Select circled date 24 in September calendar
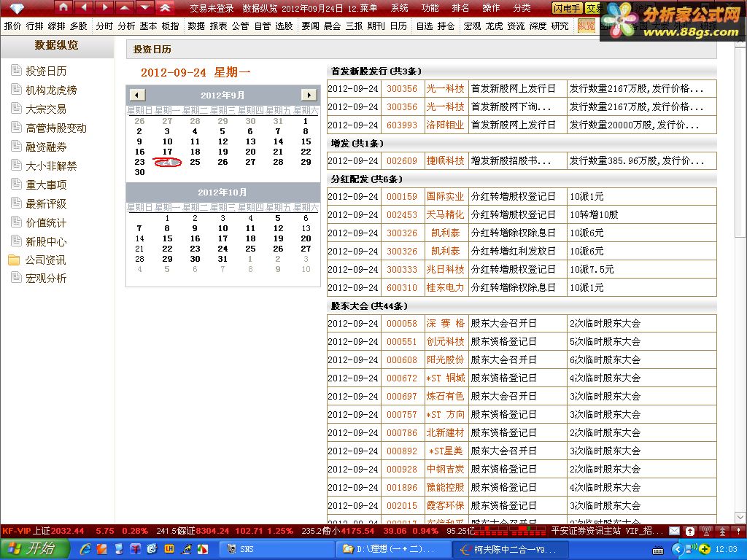This screenshot has height=560, width=747. point(167,163)
